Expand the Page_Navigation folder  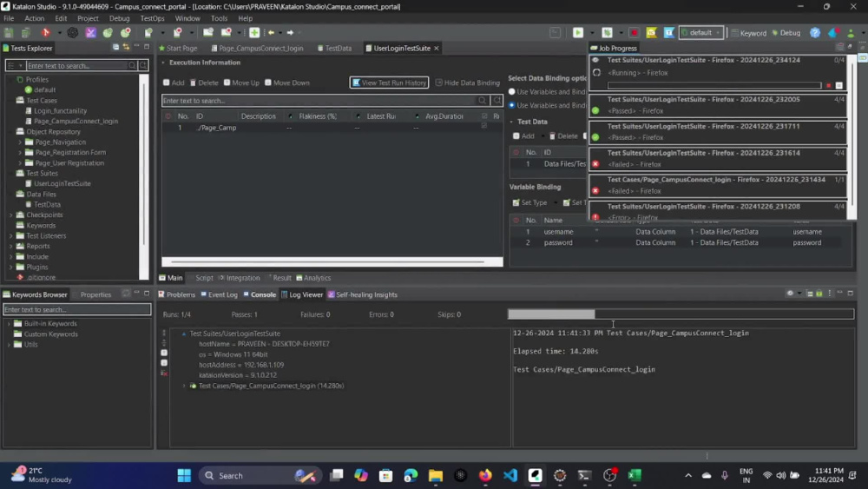20,142
